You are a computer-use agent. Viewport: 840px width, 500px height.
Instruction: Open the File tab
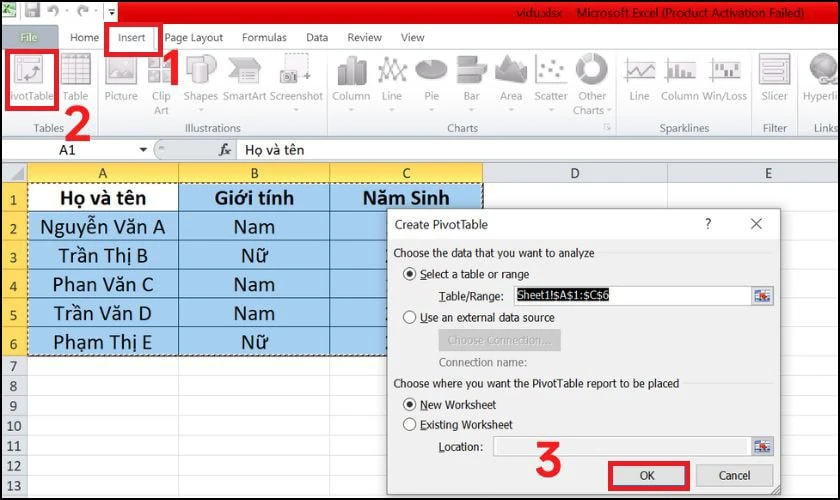(29, 38)
